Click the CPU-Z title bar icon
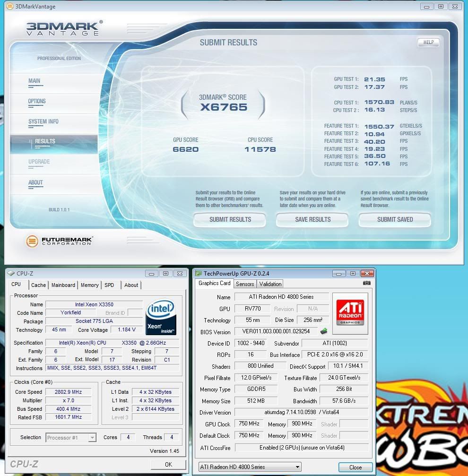This screenshot has width=468, height=476. coord(11,273)
